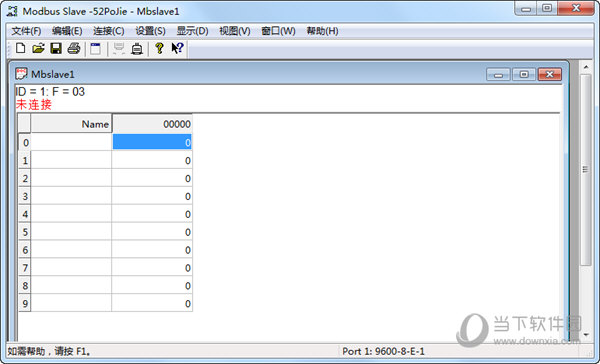Click row header number 6
Viewport: 600px width, 364px height.
[25, 250]
